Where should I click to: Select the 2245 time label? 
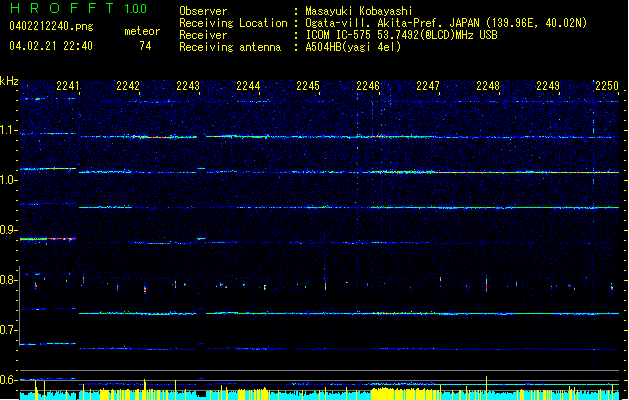308,87
